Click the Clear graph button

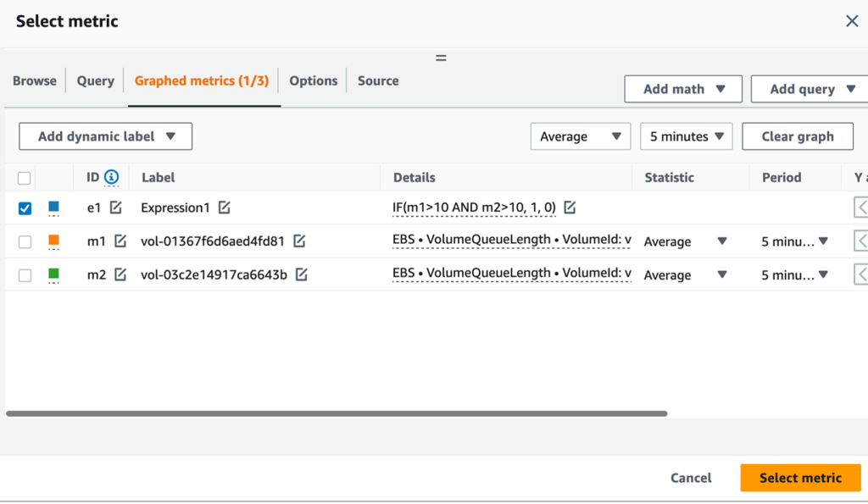pyautogui.click(x=797, y=136)
